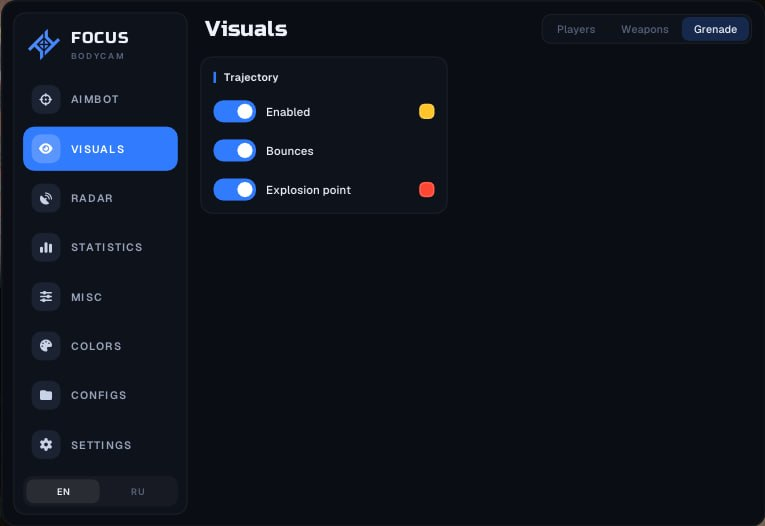Disable the Explosion point switch
This screenshot has height=526, width=765.
coord(235,190)
